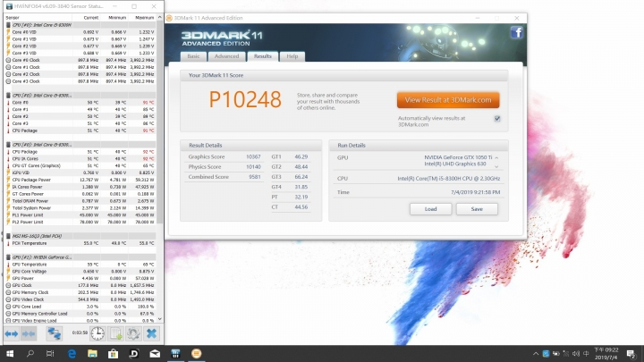This screenshot has height=362, width=644.
Task: Click the Graphics Score value 10367
Action: (253, 156)
